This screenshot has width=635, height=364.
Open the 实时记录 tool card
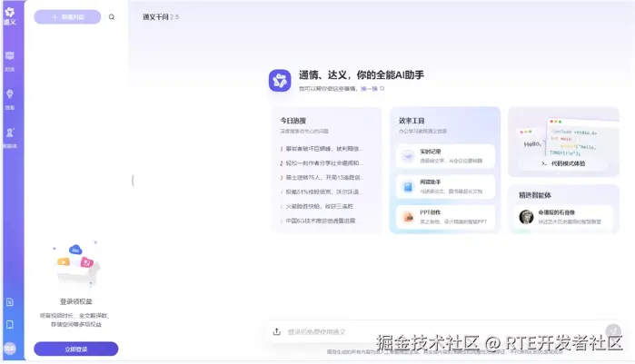[x=445, y=156]
